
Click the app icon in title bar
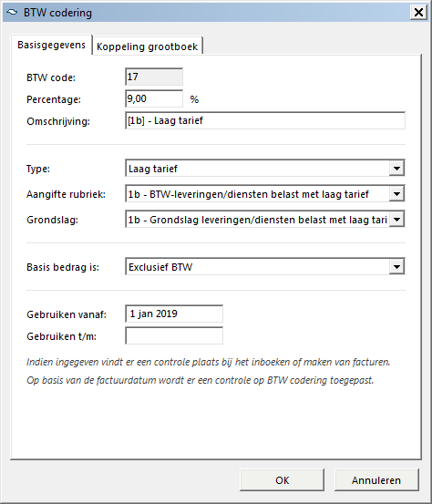click(12, 12)
